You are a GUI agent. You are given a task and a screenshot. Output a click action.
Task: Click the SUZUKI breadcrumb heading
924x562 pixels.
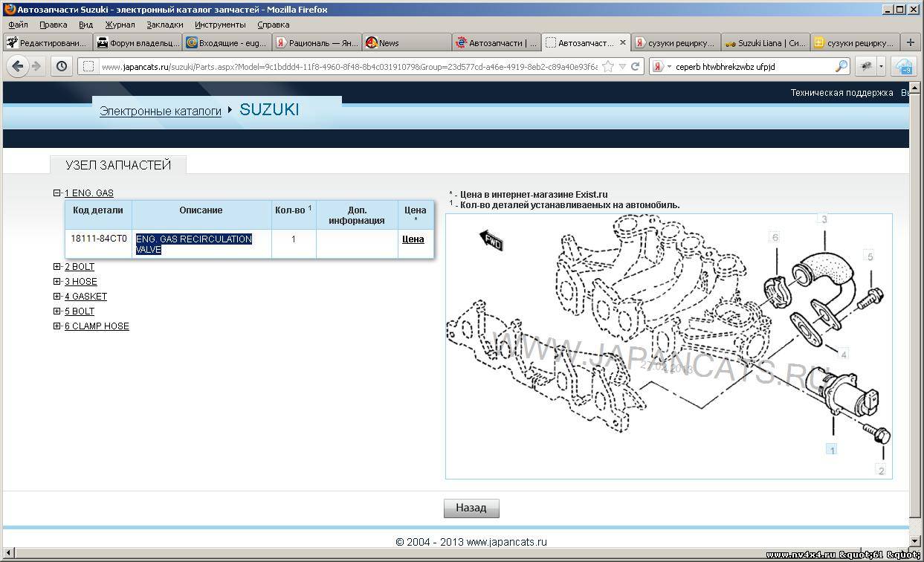pyautogui.click(x=269, y=109)
